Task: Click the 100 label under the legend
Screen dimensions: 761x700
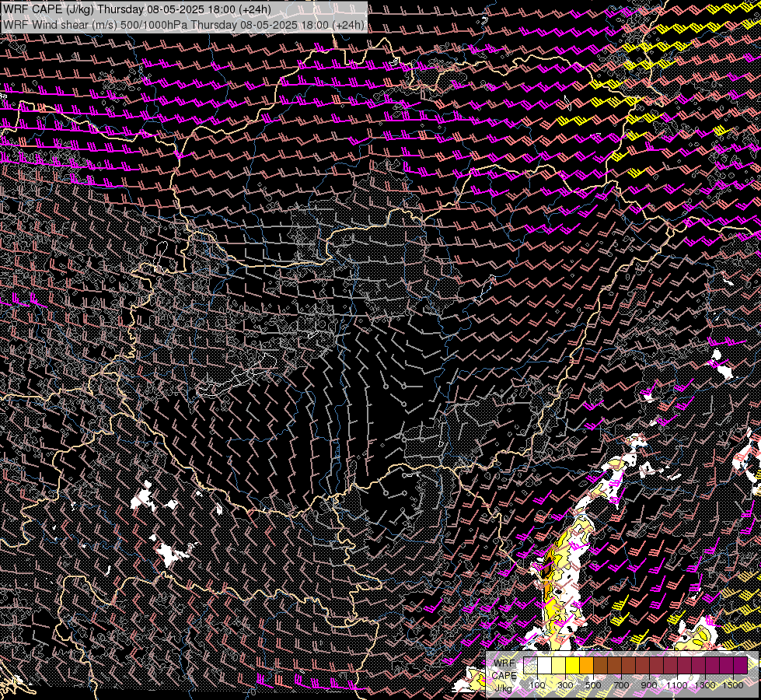Action: pos(537,685)
